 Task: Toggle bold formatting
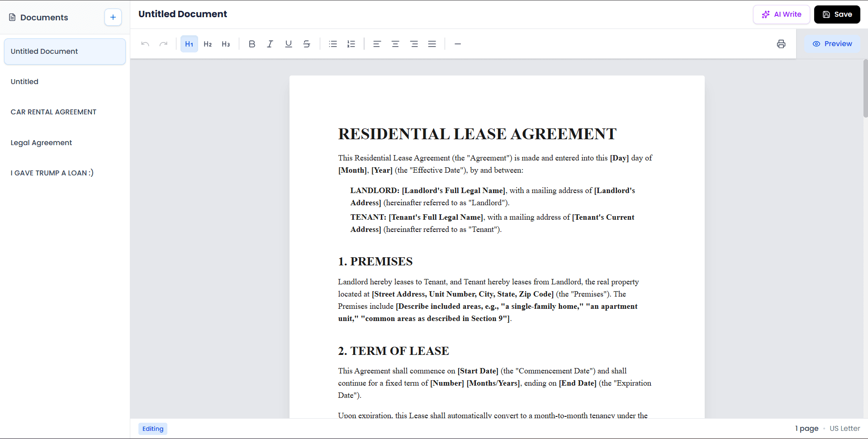252,44
